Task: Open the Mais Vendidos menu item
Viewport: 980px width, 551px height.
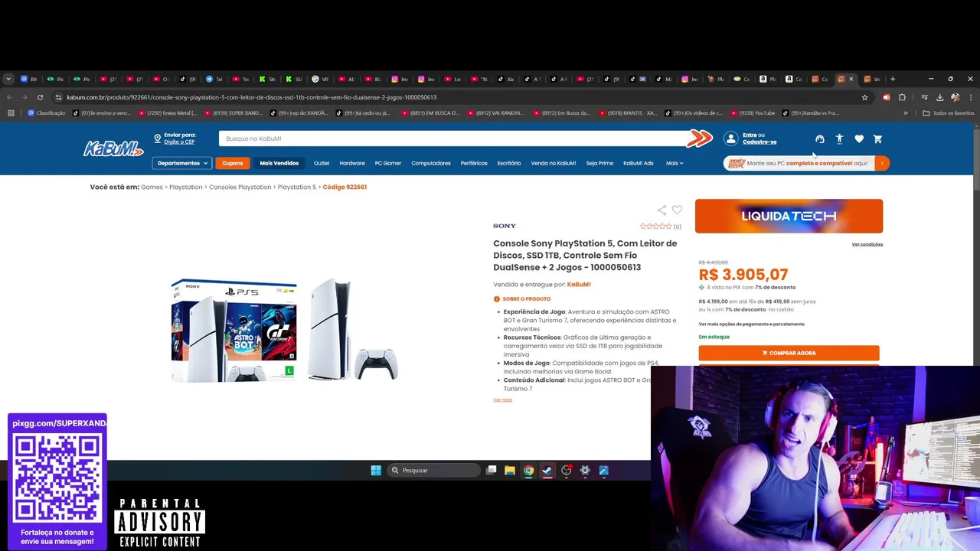Action: (279, 163)
